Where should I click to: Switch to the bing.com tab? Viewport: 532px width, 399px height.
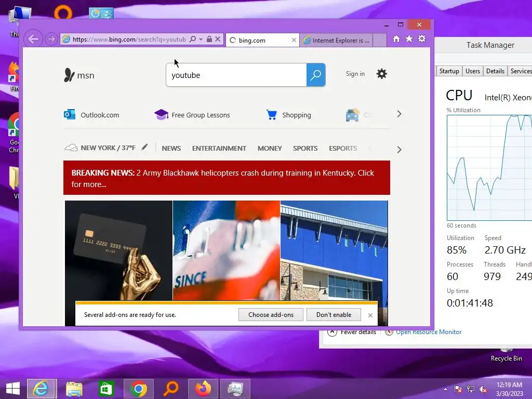260,40
